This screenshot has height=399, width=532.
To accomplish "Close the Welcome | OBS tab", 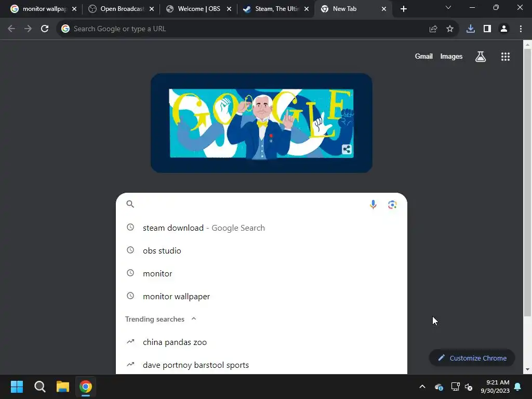I will (x=229, y=9).
